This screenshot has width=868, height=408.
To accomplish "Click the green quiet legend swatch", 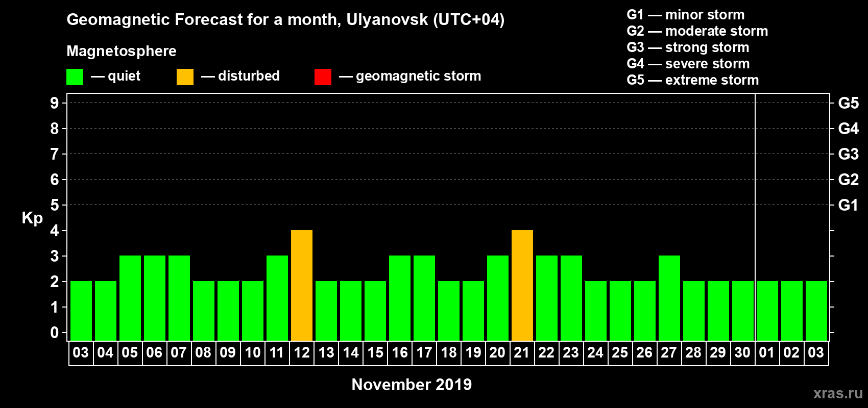I will 75,77.
